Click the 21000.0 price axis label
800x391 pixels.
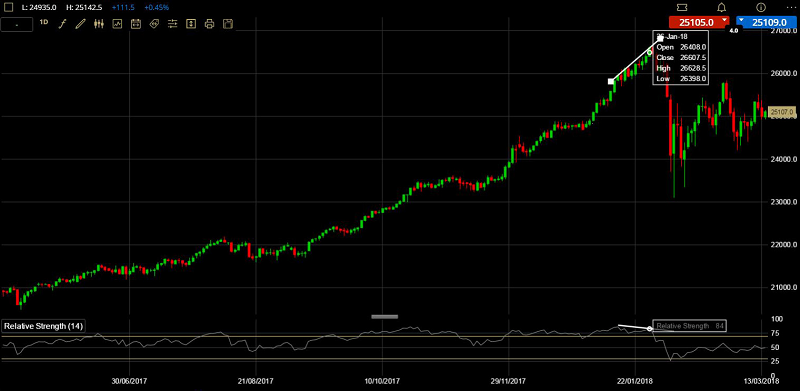tap(784, 288)
